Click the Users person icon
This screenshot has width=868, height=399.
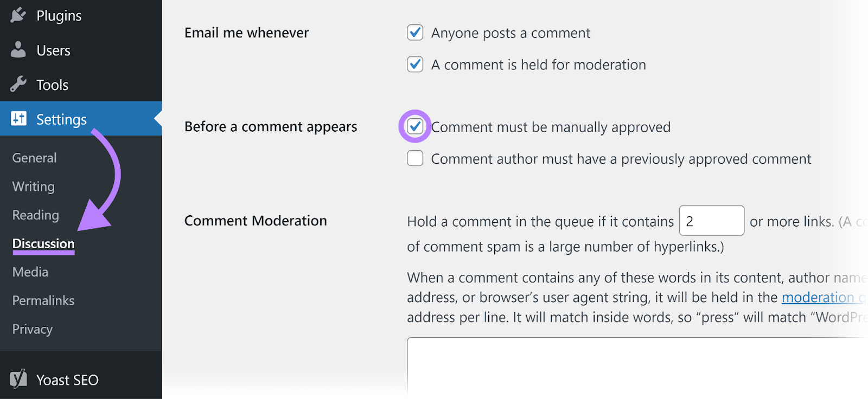[18, 50]
